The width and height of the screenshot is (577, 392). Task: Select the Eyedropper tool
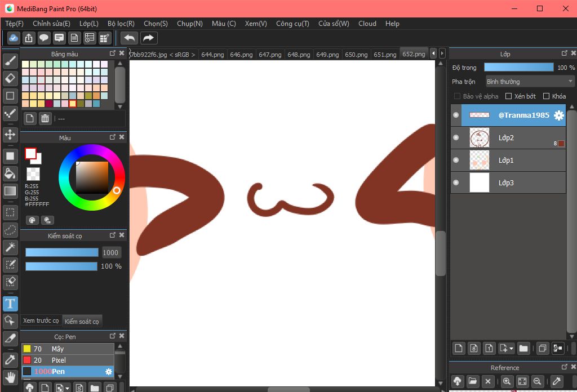pos(10,360)
